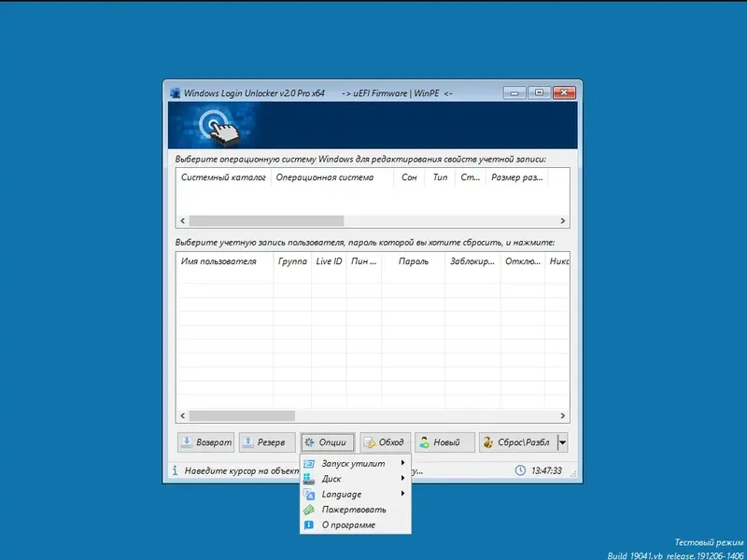Click the Пароль column header
The height and width of the screenshot is (560, 747).
pyautogui.click(x=413, y=261)
